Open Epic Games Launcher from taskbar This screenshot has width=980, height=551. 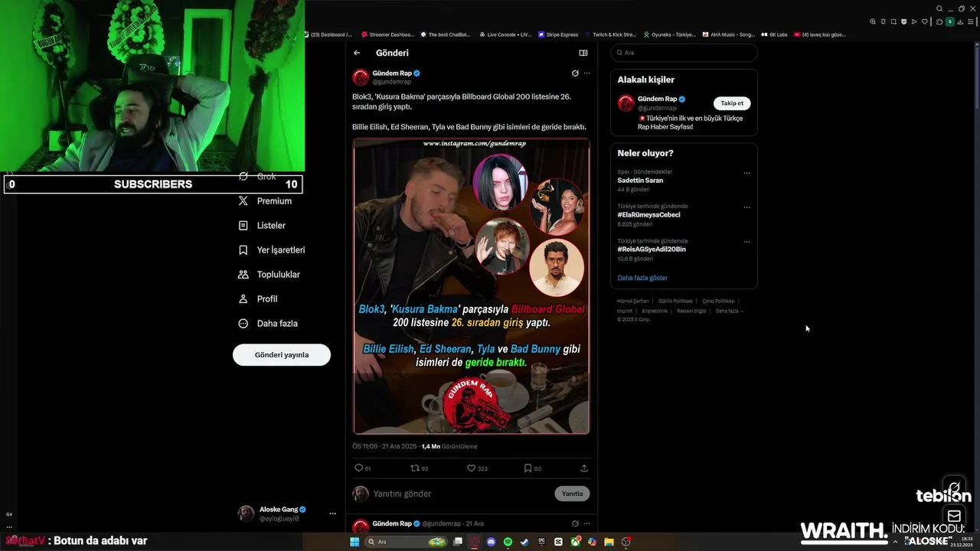[x=541, y=542]
